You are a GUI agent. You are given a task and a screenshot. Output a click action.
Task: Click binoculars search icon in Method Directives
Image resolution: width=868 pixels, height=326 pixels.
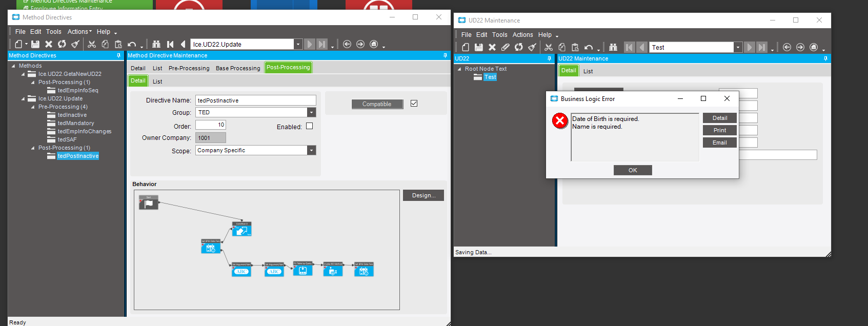(156, 44)
